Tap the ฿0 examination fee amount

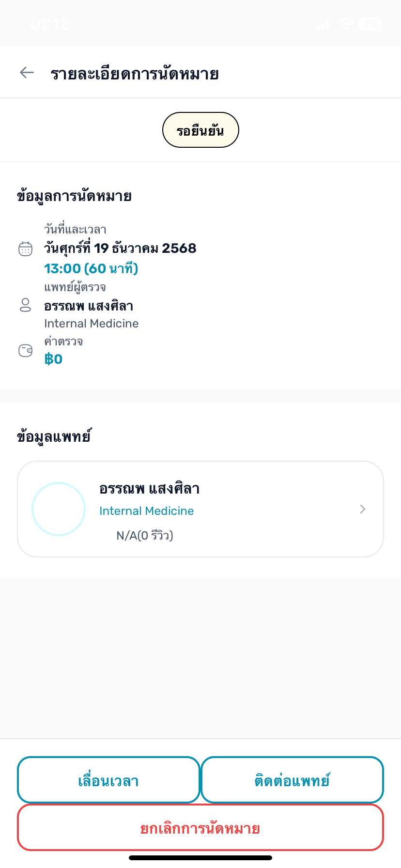point(53,359)
